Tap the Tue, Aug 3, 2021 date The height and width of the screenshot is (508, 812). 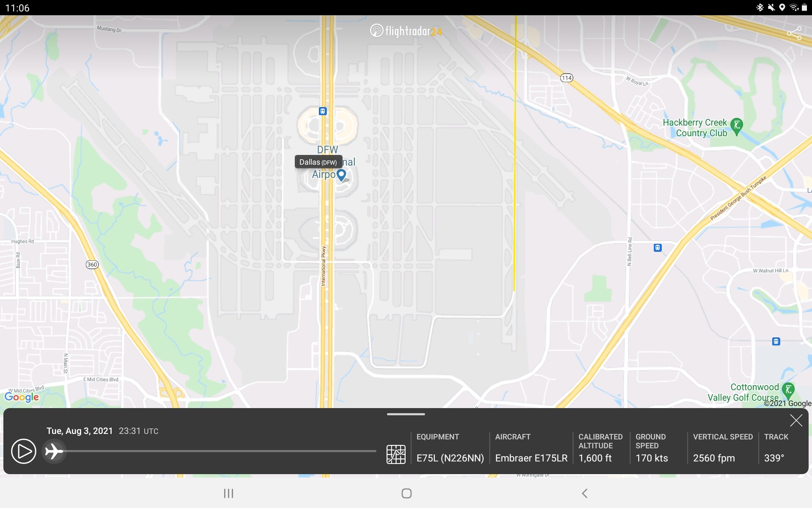coord(80,431)
